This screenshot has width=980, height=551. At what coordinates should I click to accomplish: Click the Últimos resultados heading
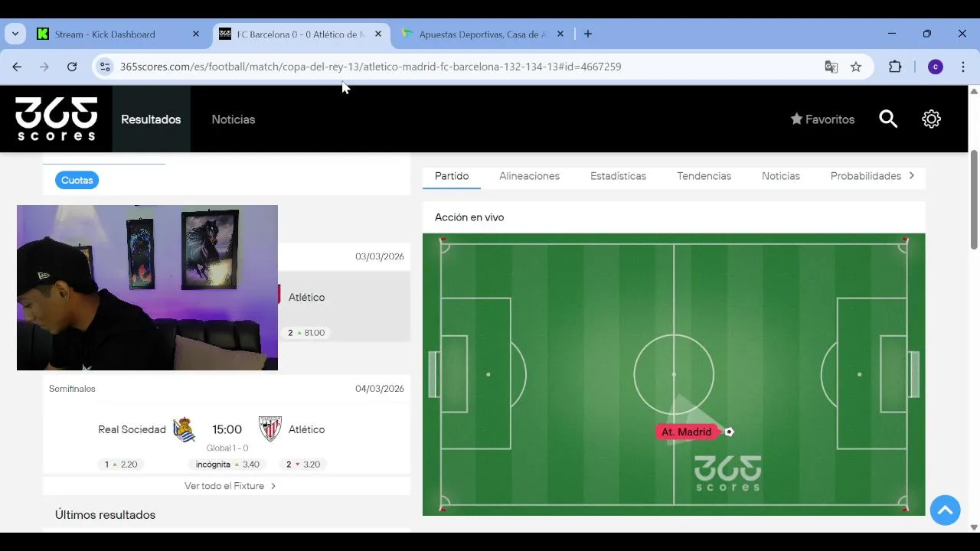(x=105, y=515)
